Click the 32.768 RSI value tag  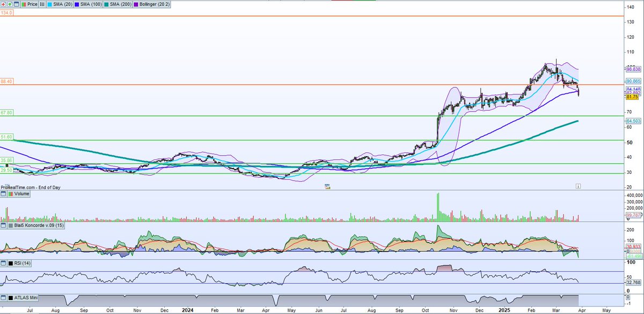click(633, 281)
